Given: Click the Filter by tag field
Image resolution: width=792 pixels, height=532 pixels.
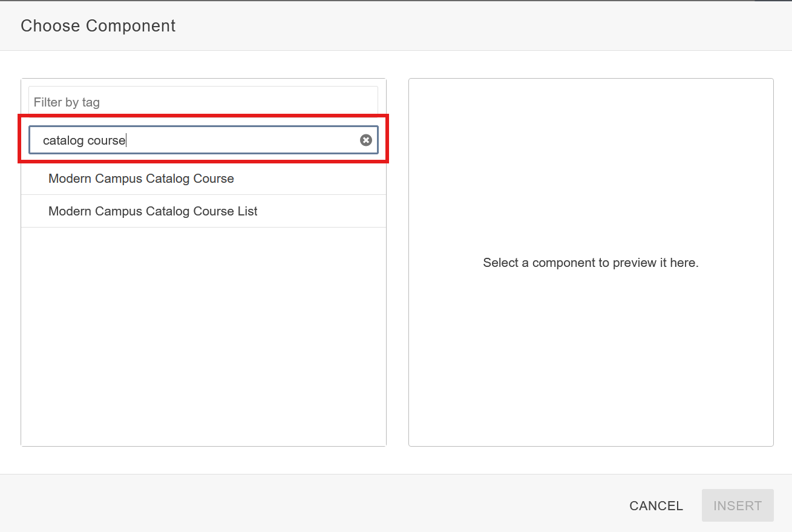Looking at the screenshot, I should point(203,102).
